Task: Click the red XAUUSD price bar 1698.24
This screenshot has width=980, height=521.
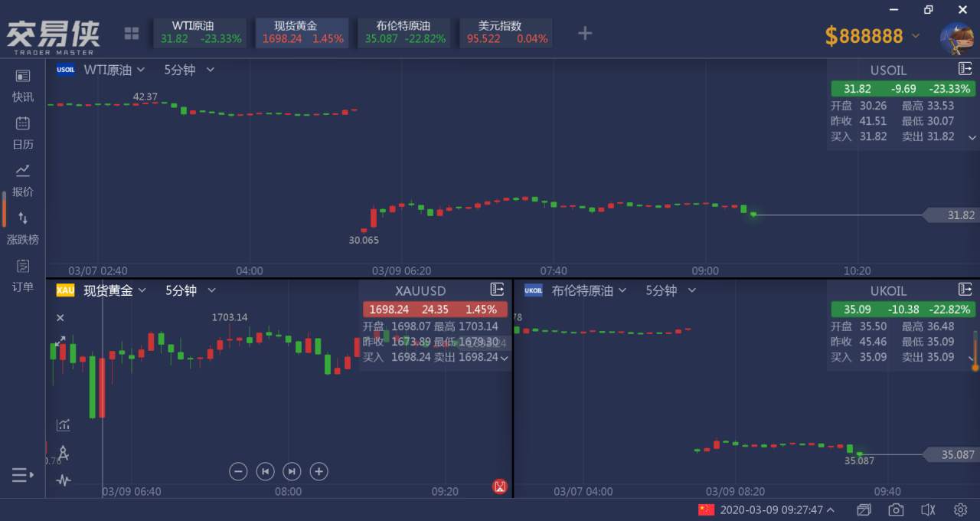Action: click(x=435, y=310)
